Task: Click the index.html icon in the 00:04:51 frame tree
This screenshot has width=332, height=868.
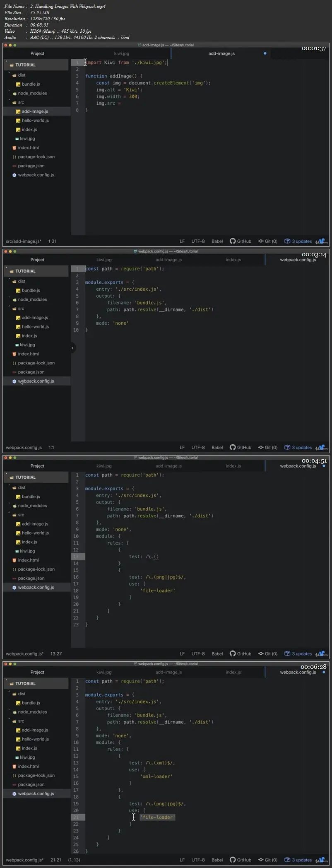Action: [14, 560]
